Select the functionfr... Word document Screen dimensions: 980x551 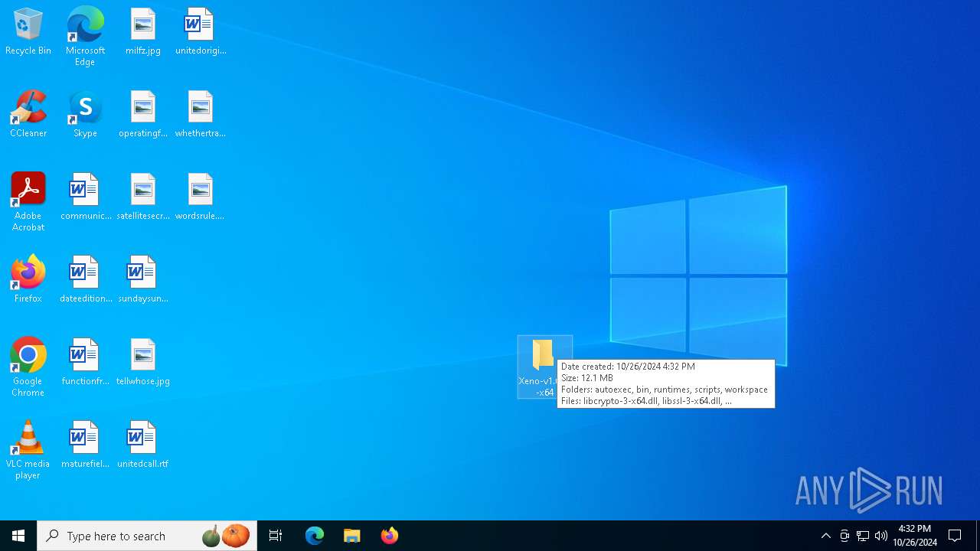pyautogui.click(x=85, y=363)
